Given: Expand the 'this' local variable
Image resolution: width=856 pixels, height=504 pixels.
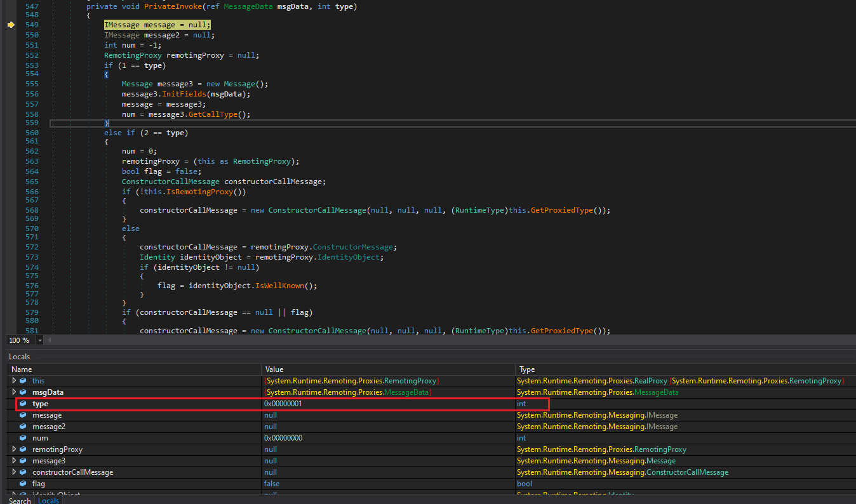Looking at the screenshot, I should pos(14,381).
